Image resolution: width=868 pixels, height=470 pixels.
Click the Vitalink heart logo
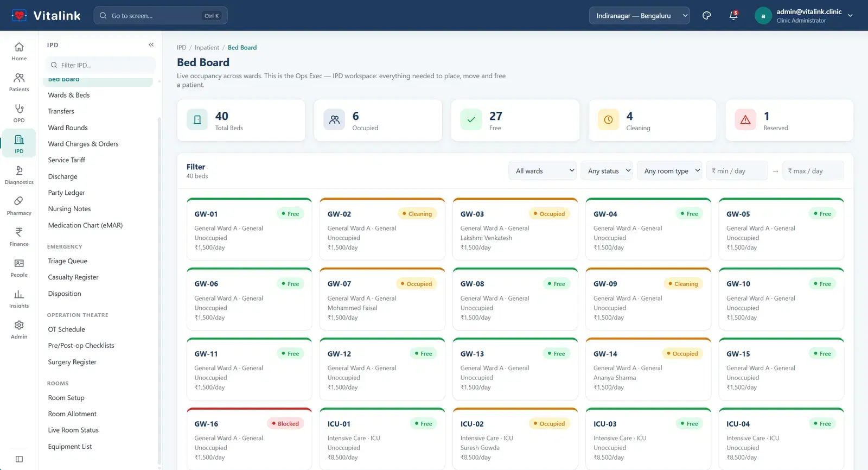click(19, 15)
